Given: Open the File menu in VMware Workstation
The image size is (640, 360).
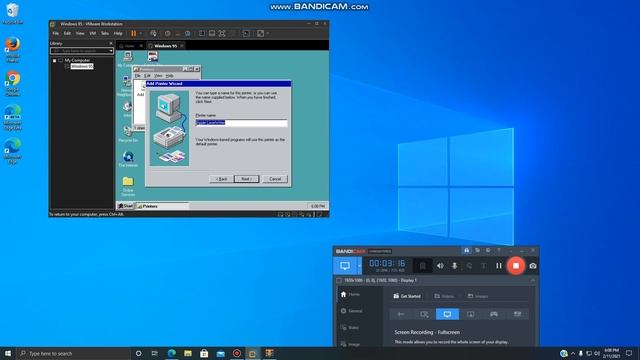Looking at the screenshot, I should pyautogui.click(x=56, y=33).
